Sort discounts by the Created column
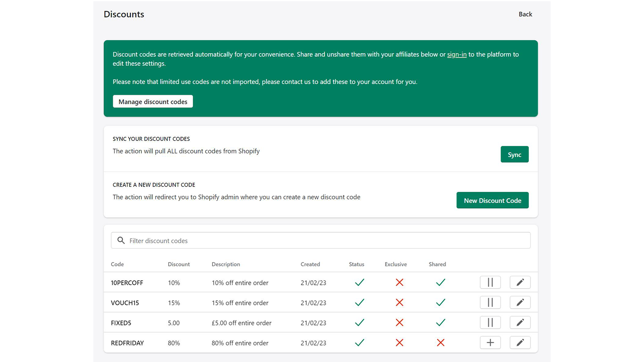This screenshot has height=362, width=644. pos(310,264)
